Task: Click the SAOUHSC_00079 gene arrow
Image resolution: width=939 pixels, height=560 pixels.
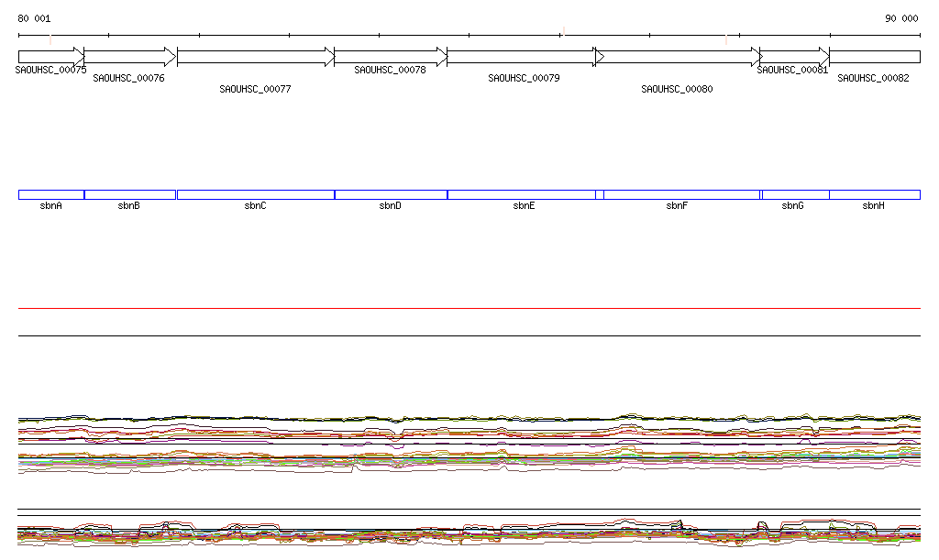Action: [x=521, y=57]
